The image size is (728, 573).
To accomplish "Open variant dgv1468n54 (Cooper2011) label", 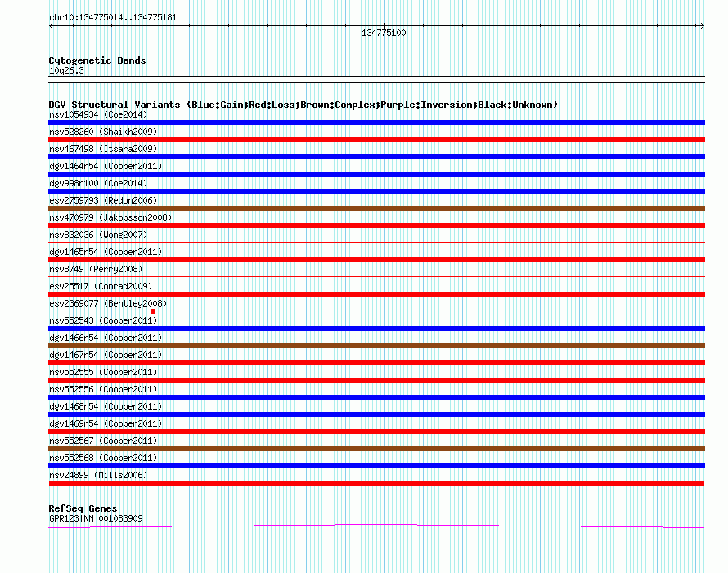I will click(x=106, y=406).
